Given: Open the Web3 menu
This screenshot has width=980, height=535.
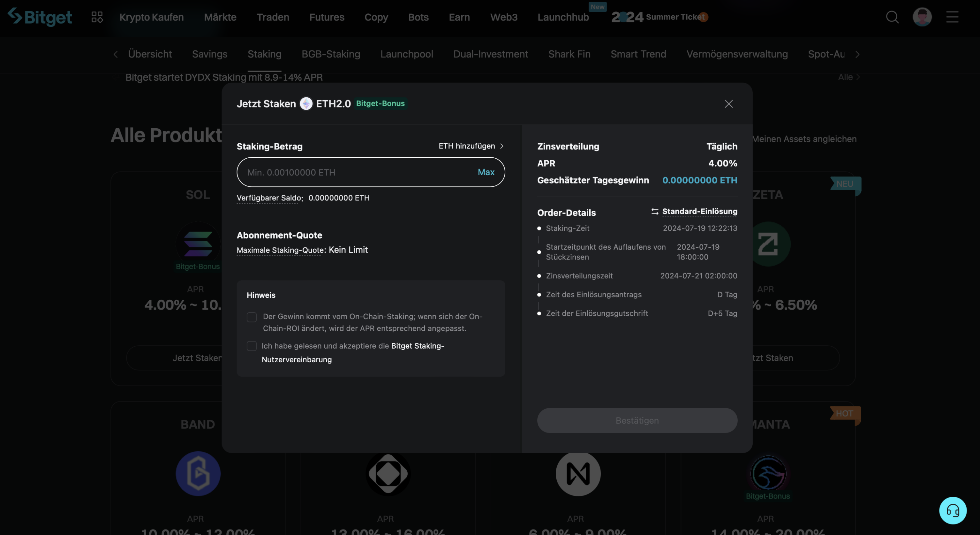Looking at the screenshot, I should click(504, 17).
